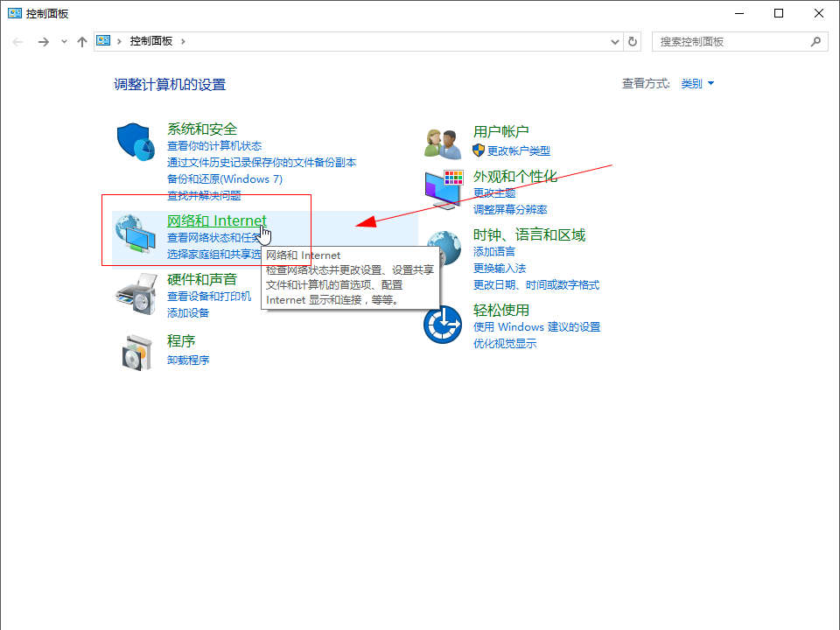
Task: Open the Hardware and Sound printer icon
Action: (136, 294)
